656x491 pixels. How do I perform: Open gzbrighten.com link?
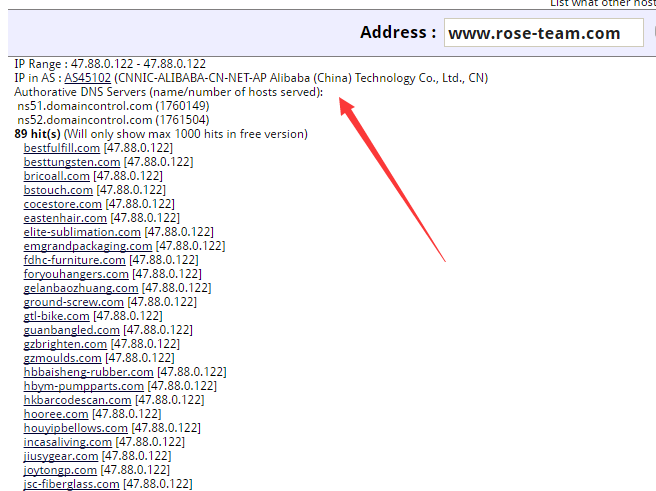coord(65,344)
